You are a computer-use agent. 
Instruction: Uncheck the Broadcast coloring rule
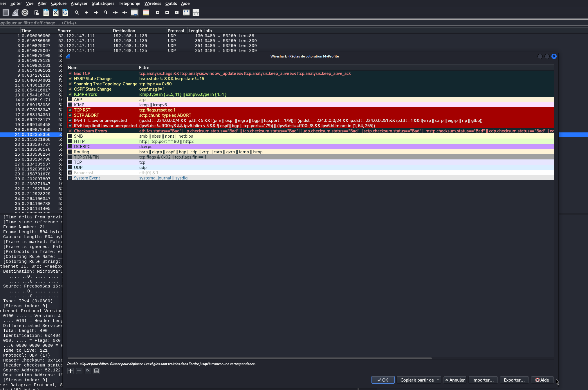(x=70, y=173)
